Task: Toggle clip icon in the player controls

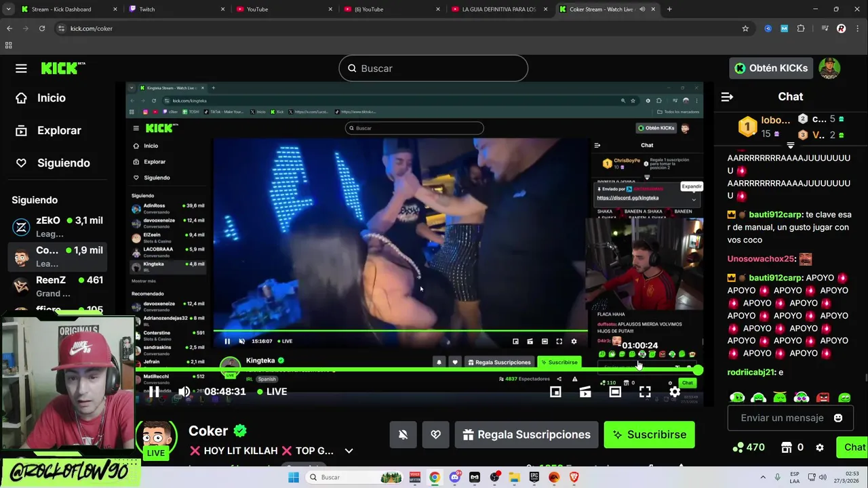Action: (x=585, y=392)
